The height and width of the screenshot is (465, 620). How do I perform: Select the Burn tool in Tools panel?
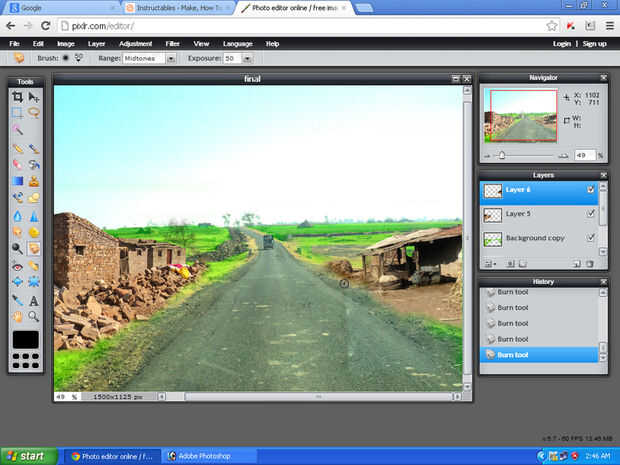tap(34, 248)
